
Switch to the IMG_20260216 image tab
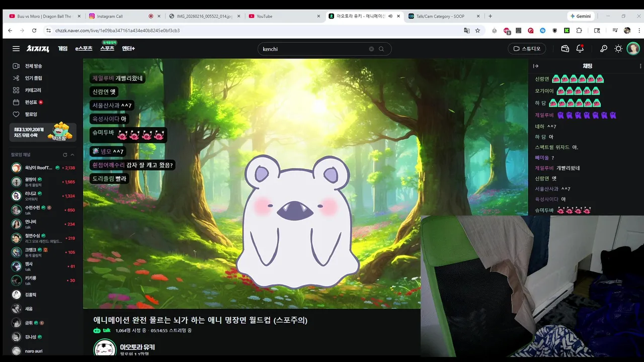tap(204, 16)
